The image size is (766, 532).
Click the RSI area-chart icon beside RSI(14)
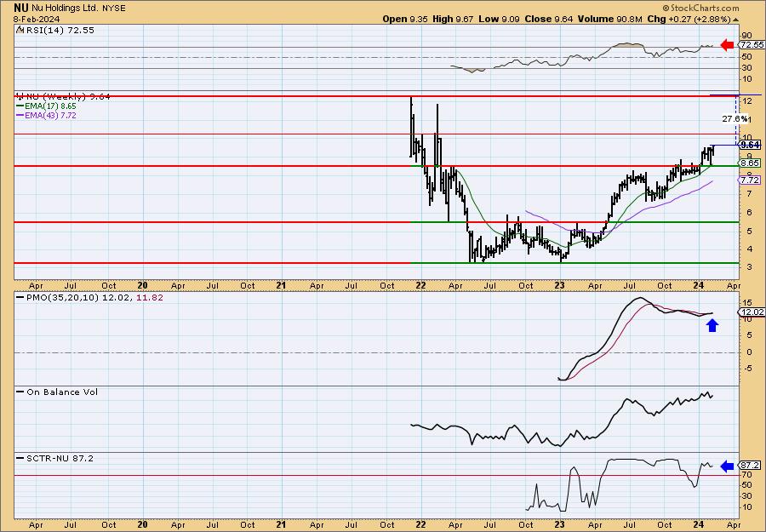[20, 30]
